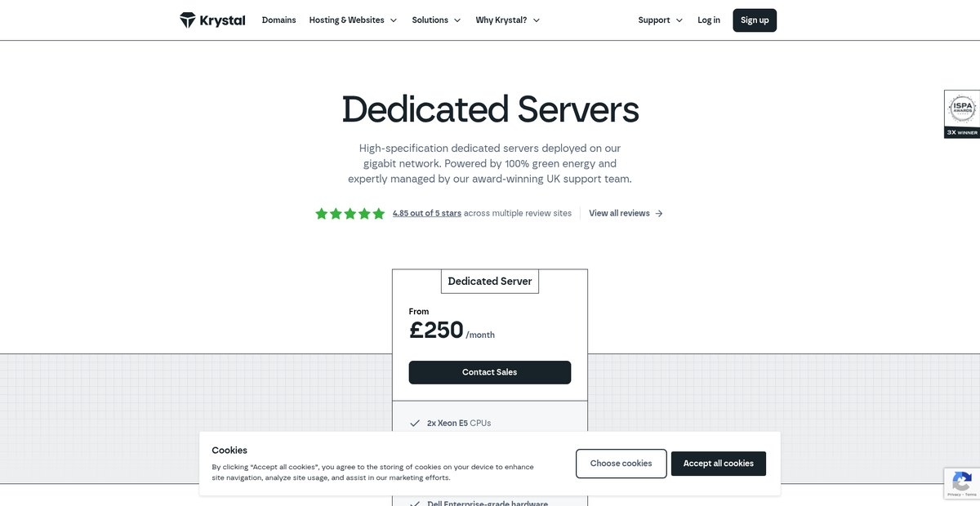The image size is (980, 506).
Task: Click the Choose cookies button
Action: click(x=621, y=464)
